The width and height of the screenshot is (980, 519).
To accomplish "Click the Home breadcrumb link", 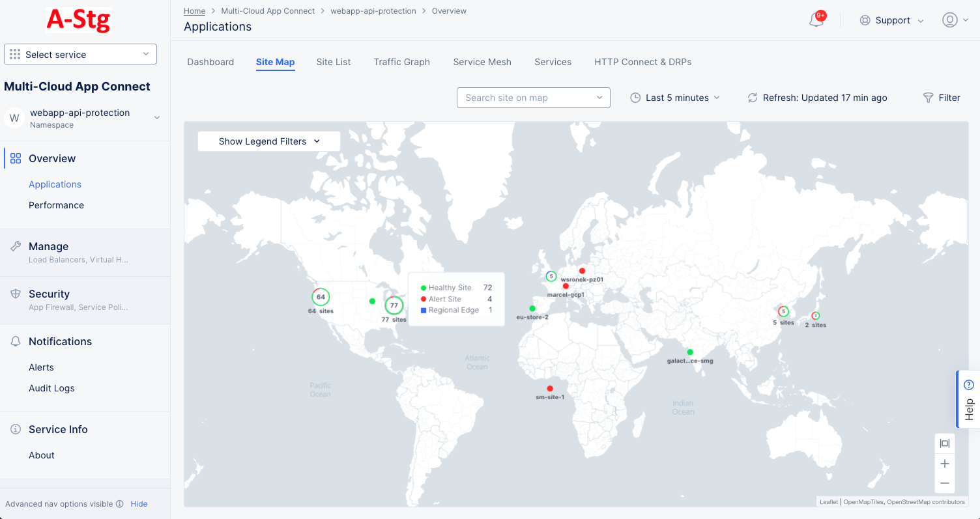I will point(194,10).
